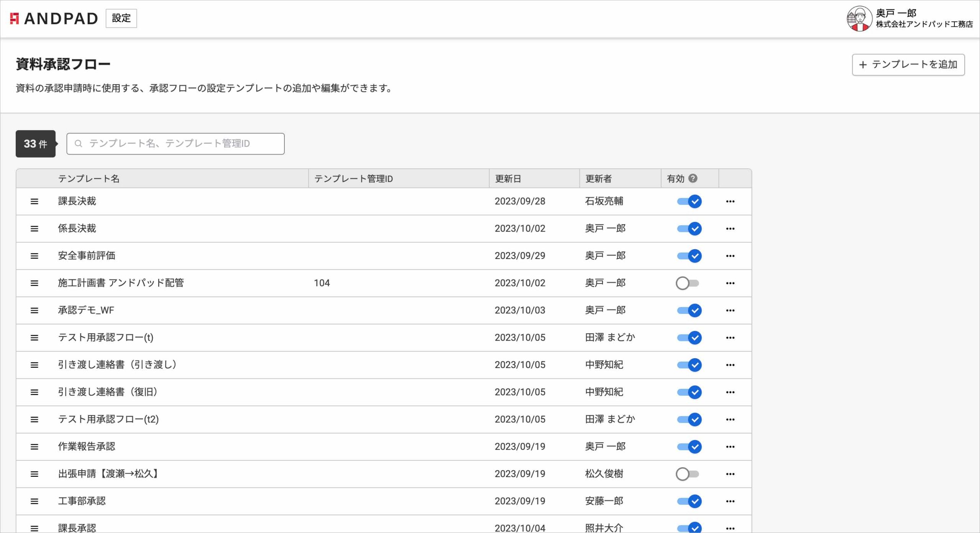The height and width of the screenshot is (533, 980).
Task: Open the テスト用承認フロー(t2) template
Action: (x=108, y=419)
